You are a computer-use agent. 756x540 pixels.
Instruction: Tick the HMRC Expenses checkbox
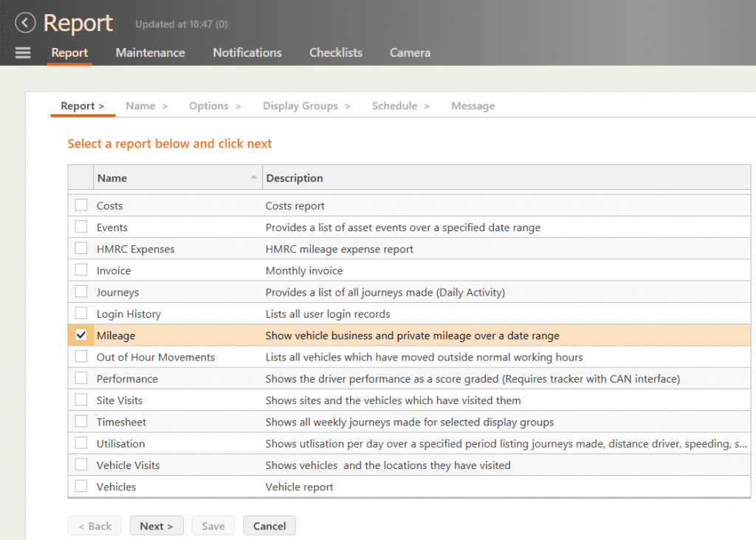click(81, 248)
